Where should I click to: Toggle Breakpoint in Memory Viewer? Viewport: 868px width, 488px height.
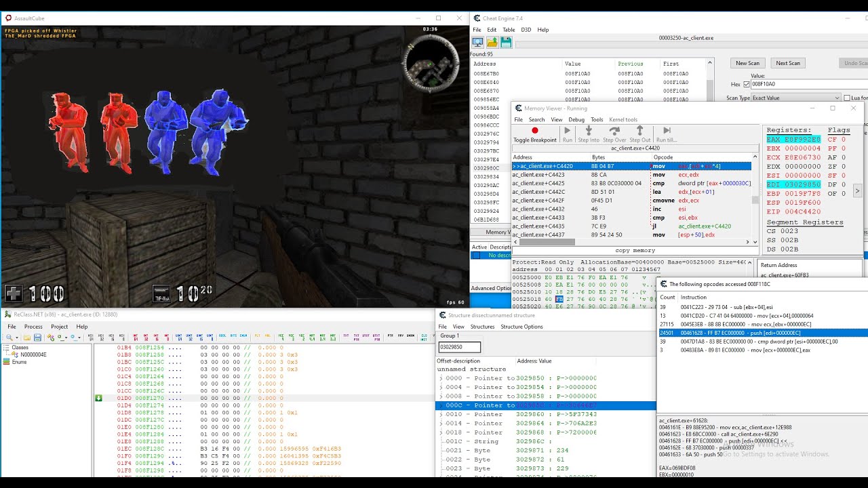click(x=534, y=134)
